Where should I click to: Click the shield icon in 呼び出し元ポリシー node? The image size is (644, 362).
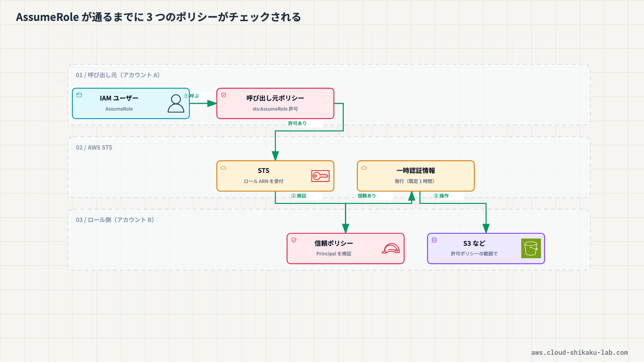click(224, 95)
